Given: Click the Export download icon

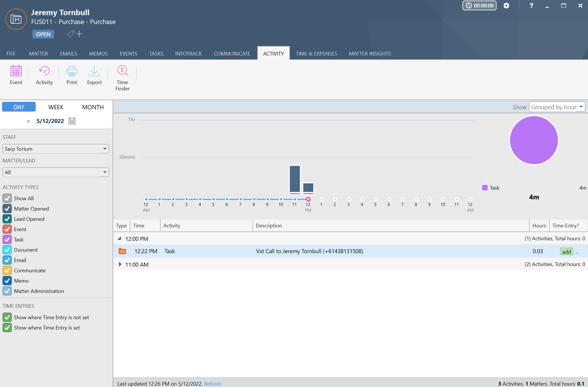Looking at the screenshot, I should pyautogui.click(x=94, y=72).
